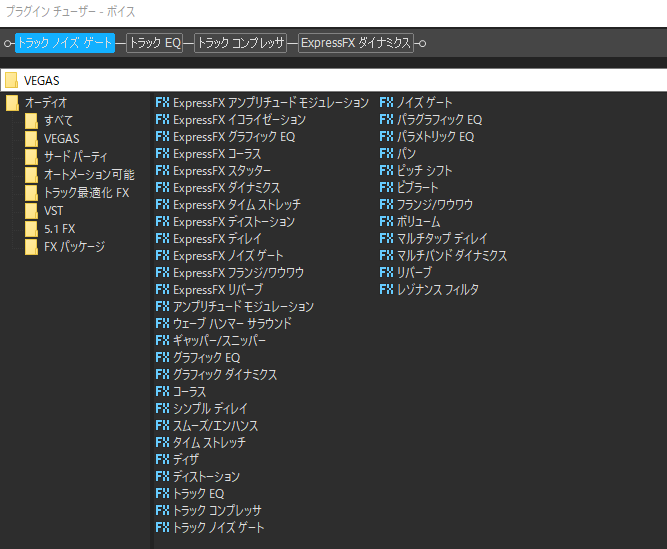Click FX icon of ビブラート
The height and width of the screenshot is (549, 667).
tap(386, 188)
